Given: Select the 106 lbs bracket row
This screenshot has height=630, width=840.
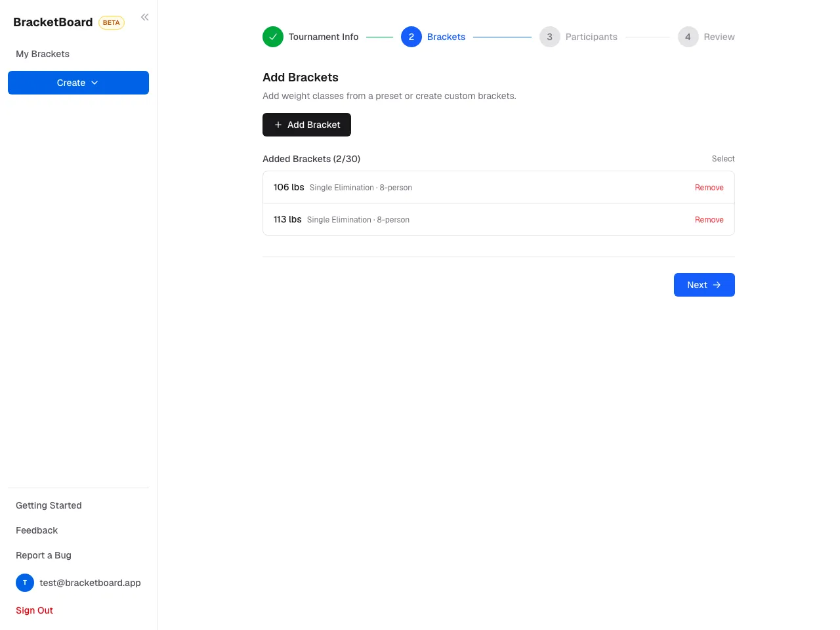Looking at the screenshot, I should coord(499,187).
